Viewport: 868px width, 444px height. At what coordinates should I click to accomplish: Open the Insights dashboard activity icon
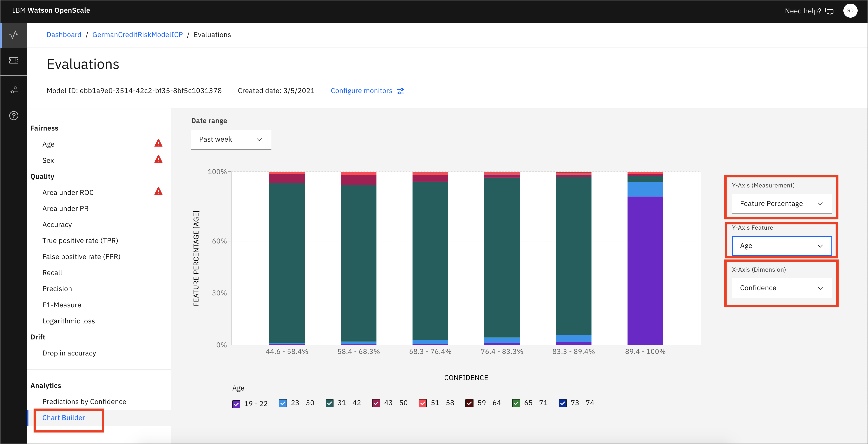pos(14,35)
